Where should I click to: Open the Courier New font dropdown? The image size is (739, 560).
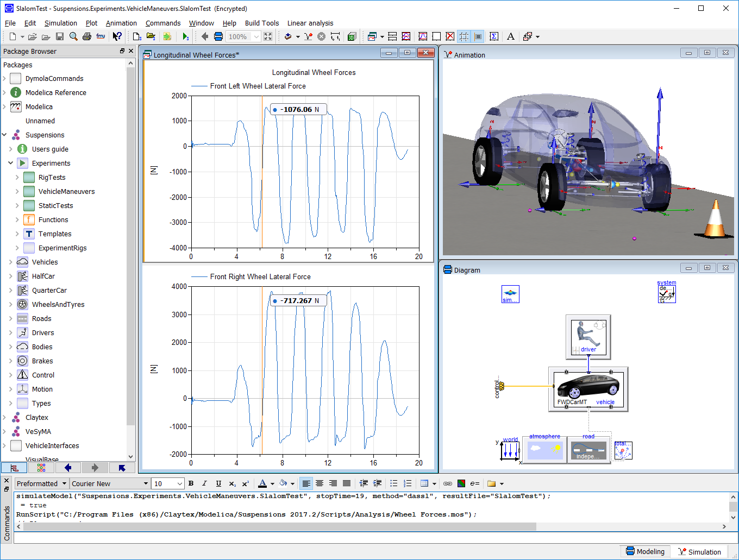pyautogui.click(x=146, y=483)
